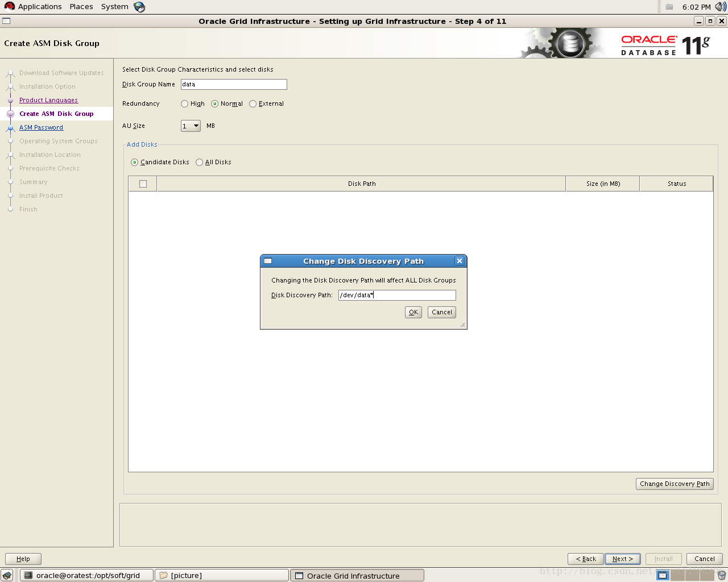Click the Operating System Groups step
The image size is (728, 582).
tap(58, 141)
